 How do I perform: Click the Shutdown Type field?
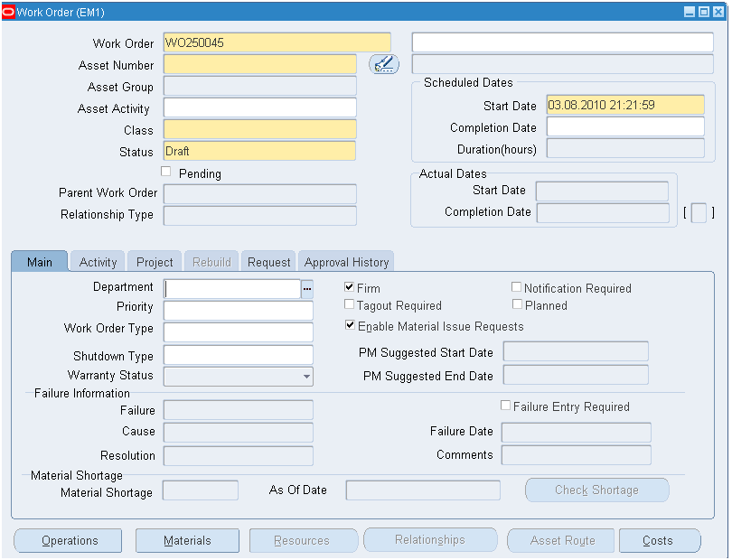point(238,356)
